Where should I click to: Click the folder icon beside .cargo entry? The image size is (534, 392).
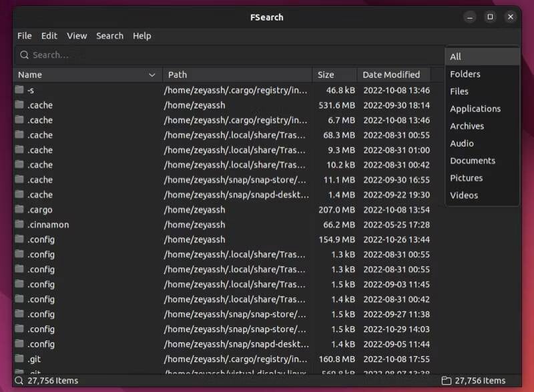point(19,209)
